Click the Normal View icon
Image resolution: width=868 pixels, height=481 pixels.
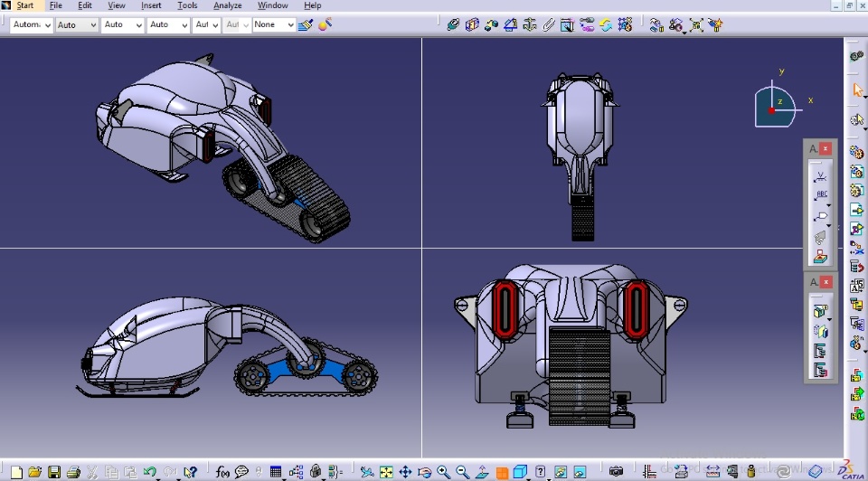(x=482, y=472)
